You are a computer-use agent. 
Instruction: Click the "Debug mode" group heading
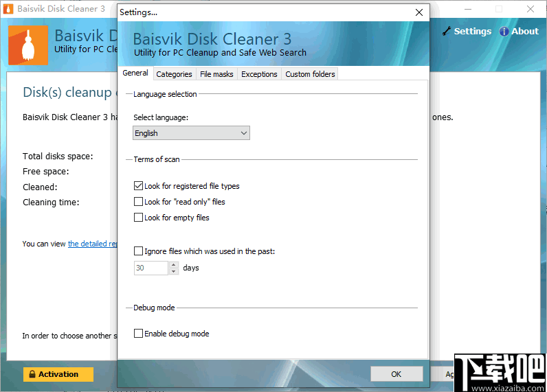point(154,308)
